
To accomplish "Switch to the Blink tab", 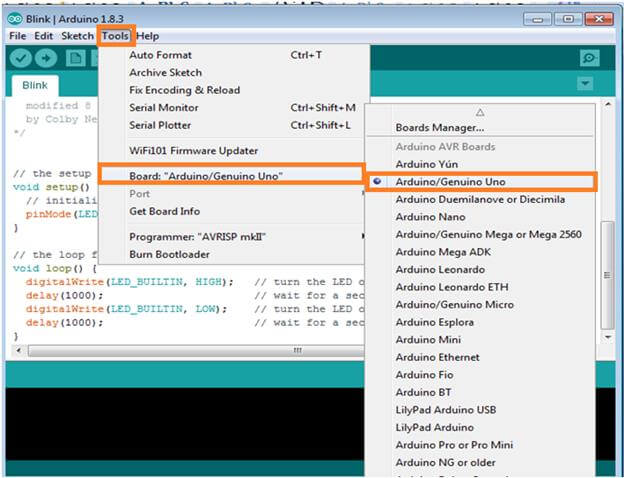I will [35, 85].
